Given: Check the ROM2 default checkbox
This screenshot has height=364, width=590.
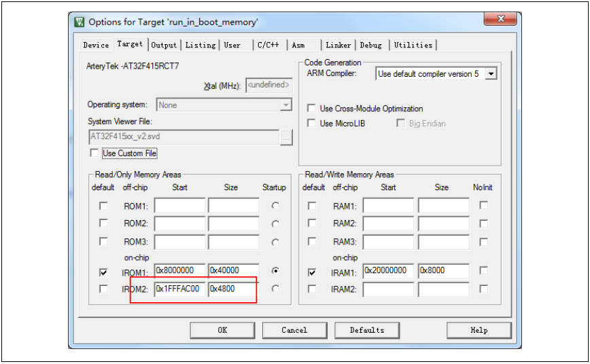Looking at the screenshot, I should 103,223.
